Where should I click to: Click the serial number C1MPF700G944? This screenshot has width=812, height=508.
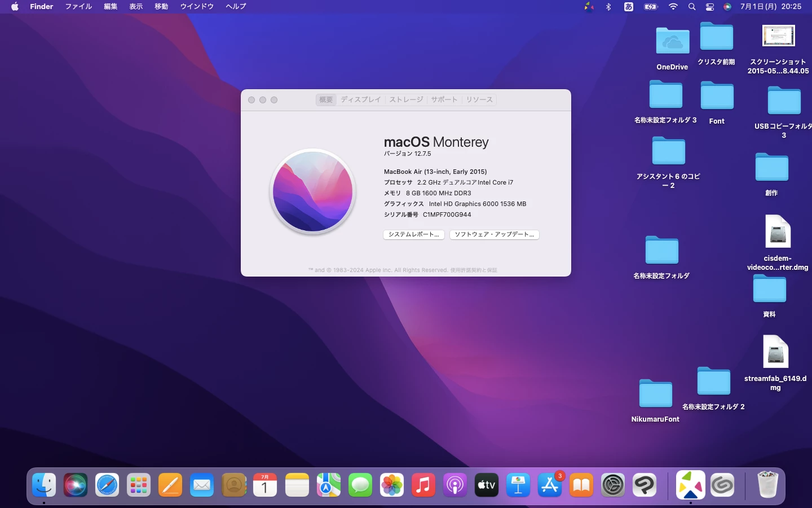click(x=447, y=214)
